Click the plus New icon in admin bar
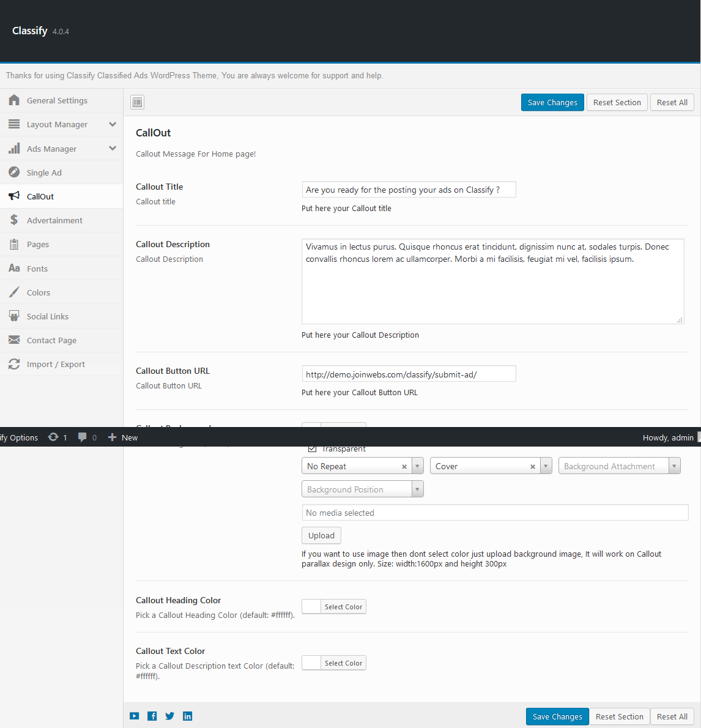 click(x=112, y=437)
